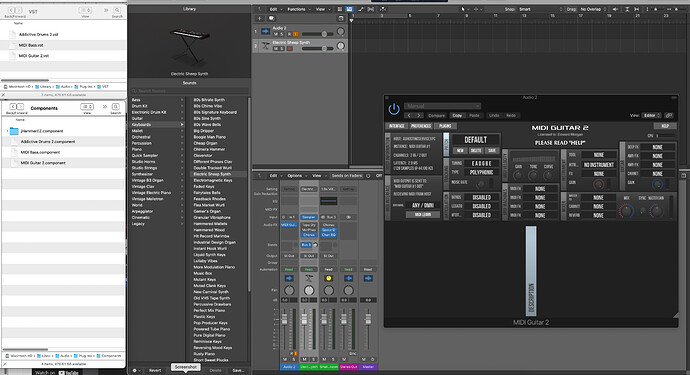The width and height of the screenshot is (690, 375).
Task: Open the tracks area Functions menu
Action: 298,9
